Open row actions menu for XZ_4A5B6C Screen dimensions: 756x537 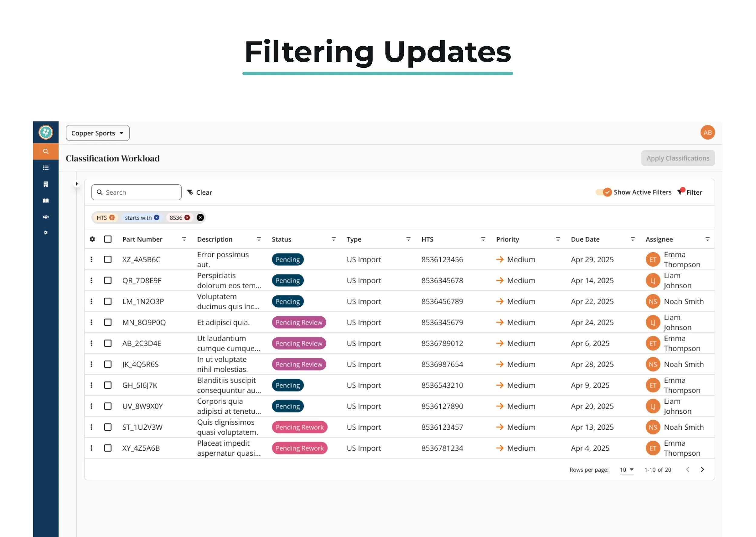pos(92,260)
